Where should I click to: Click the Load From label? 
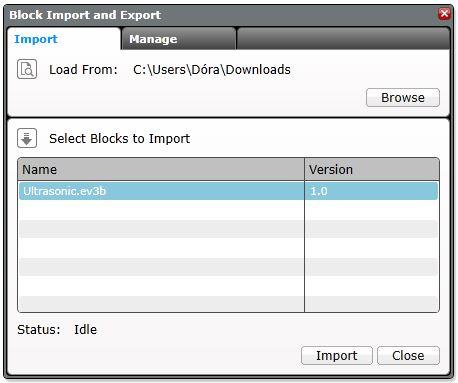pos(83,70)
